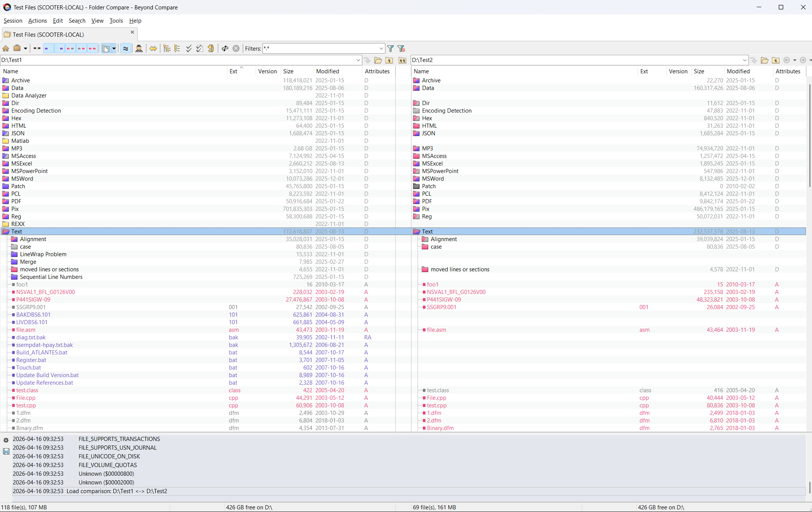Open the right path D:\Test2 dropdown
The image size is (812, 512).
click(744, 60)
